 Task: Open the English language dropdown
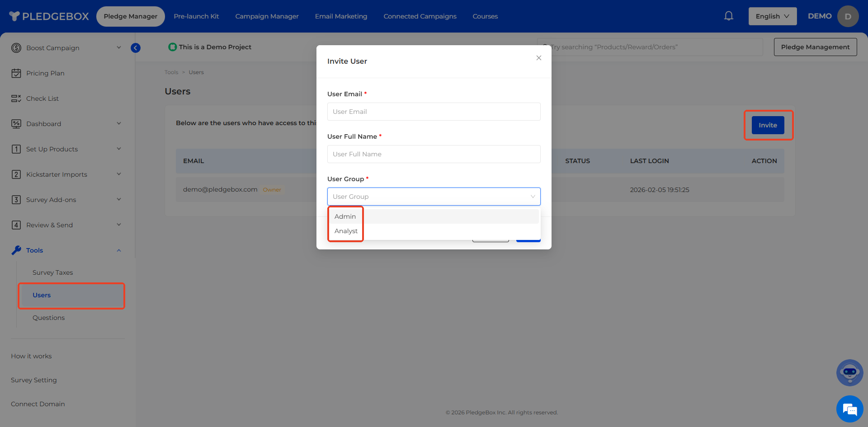click(x=772, y=16)
